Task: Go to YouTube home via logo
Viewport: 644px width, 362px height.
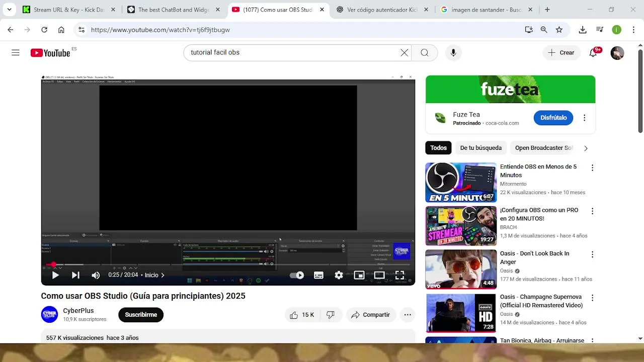Action: point(50,53)
